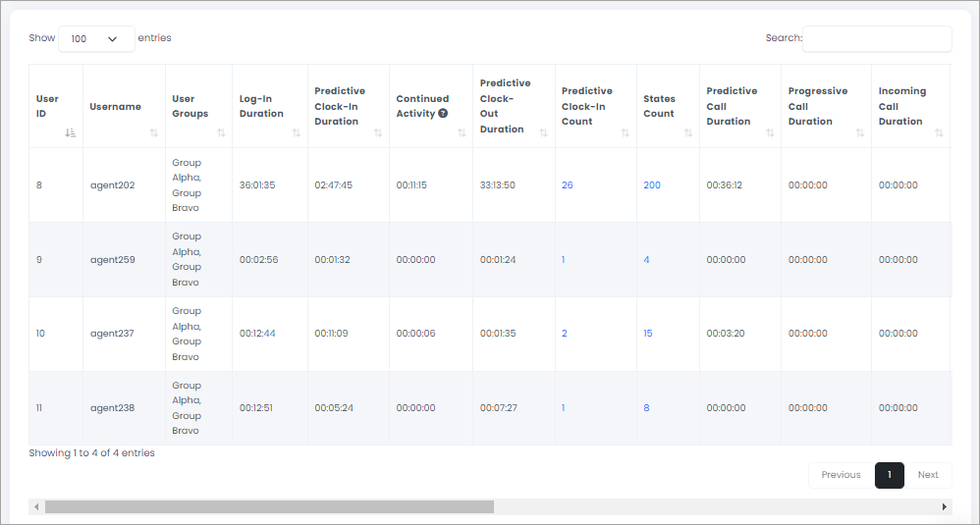The height and width of the screenshot is (525, 980).
Task: Sort by States Count icon
Action: [688, 132]
